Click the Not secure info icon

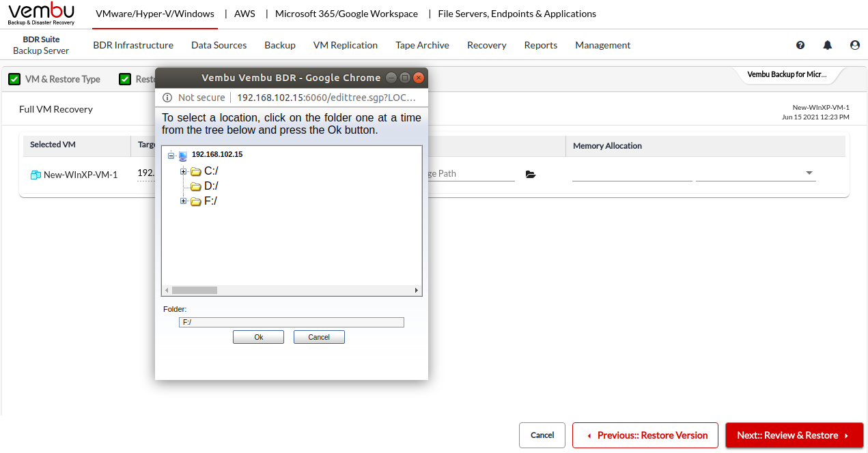(x=167, y=98)
